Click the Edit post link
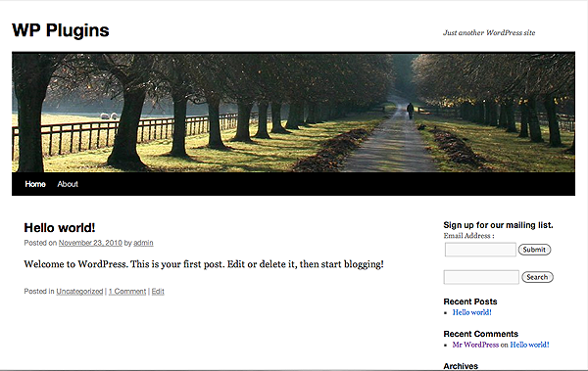 pos(158,291)
